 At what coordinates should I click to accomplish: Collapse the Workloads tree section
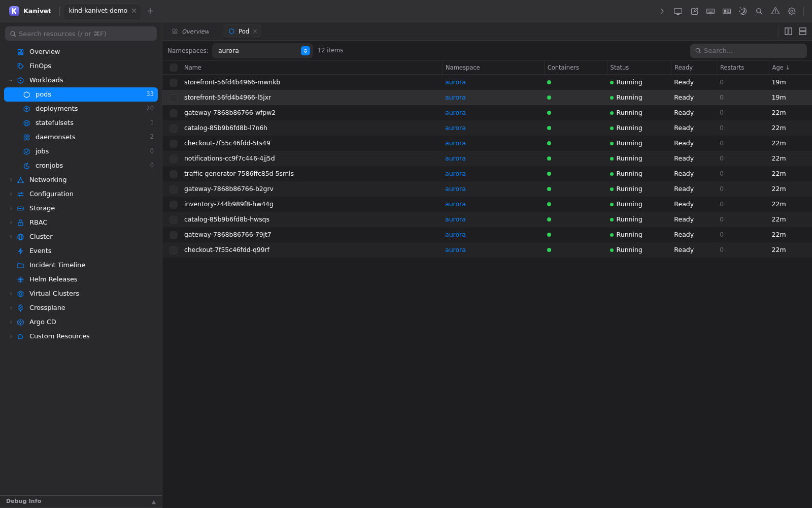click(11, 80)
